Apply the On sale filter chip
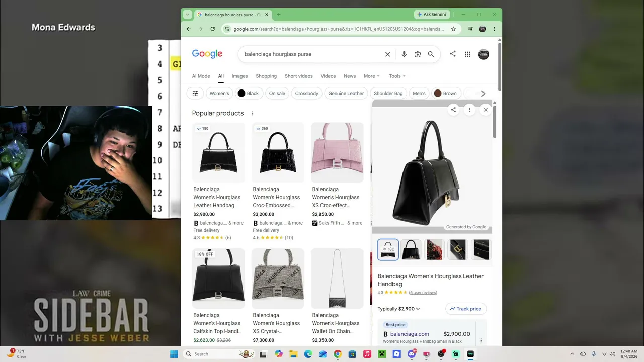 (x=277, y=93)
